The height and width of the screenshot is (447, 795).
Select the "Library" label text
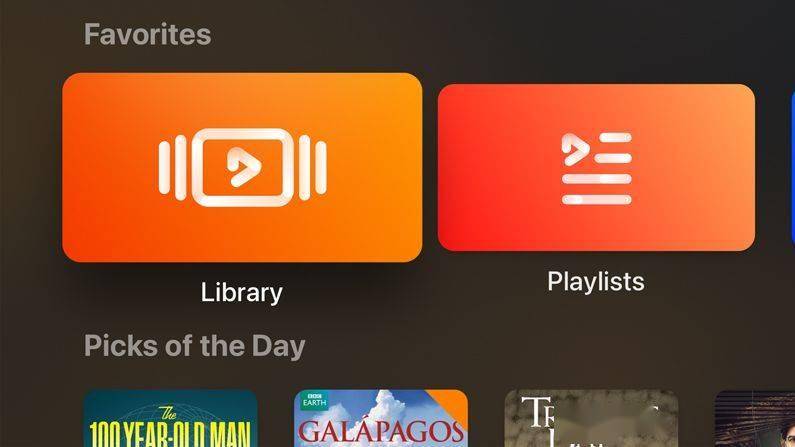(x=242, y=292)
